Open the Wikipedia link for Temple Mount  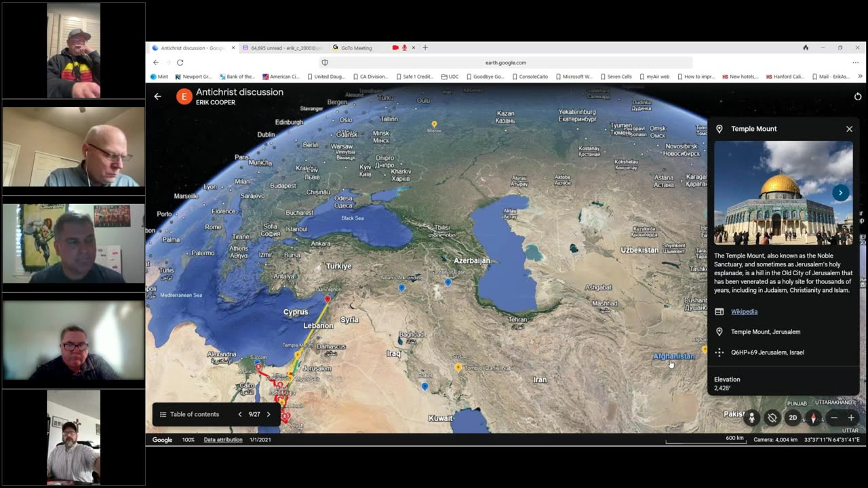(x=744, y=312)
